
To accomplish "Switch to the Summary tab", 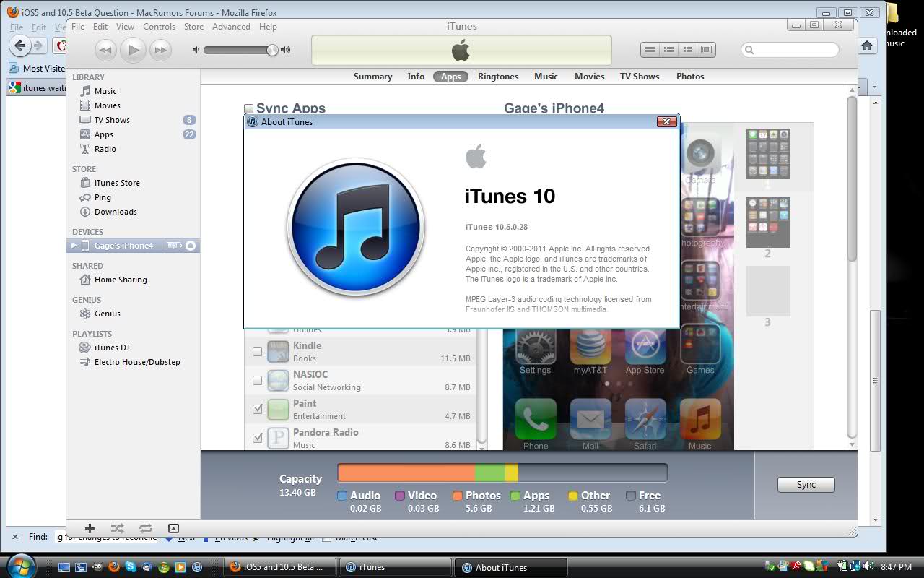I will 372,77.
